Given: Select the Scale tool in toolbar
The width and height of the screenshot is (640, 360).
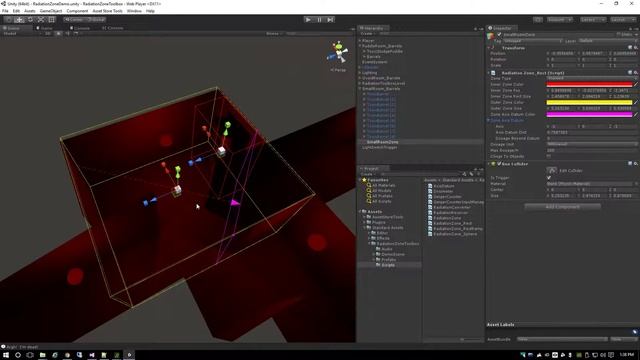Looking at the screenshot, I should click(41, 20).
